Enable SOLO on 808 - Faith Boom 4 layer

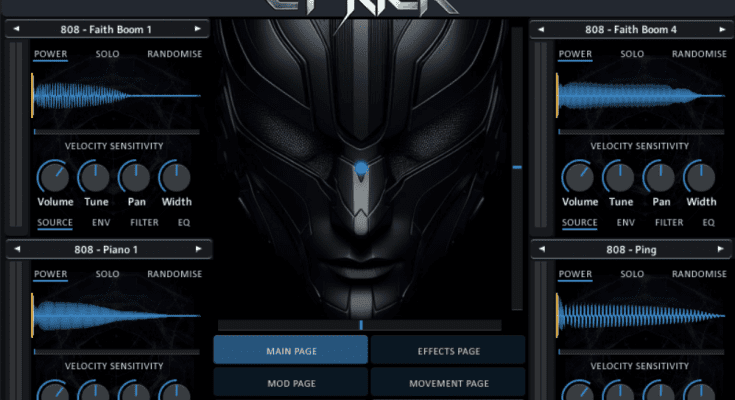632,54
